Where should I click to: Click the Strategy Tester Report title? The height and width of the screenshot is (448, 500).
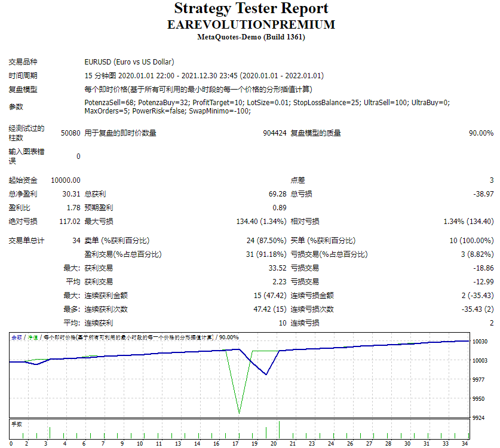pyautogui.click(x=251, y=8)
